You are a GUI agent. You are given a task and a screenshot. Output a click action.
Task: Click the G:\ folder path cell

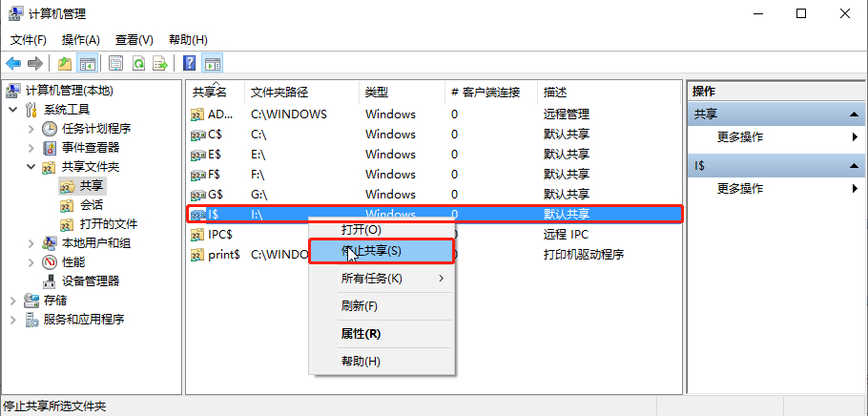(259, 195)
